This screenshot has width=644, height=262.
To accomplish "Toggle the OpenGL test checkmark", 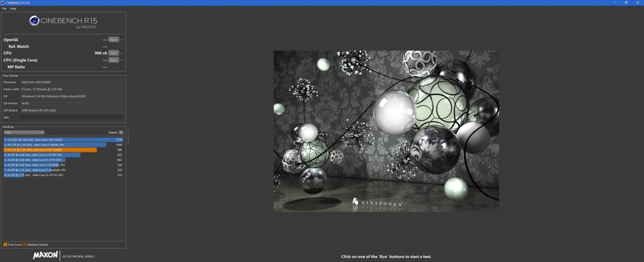I will [122, 40].
